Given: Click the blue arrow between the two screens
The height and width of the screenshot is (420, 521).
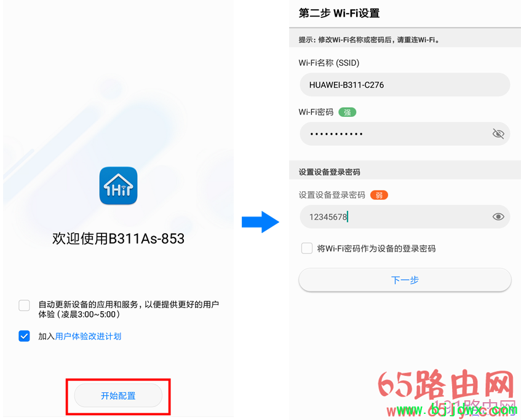Looking at the screenshot, I should coord(261,223).
